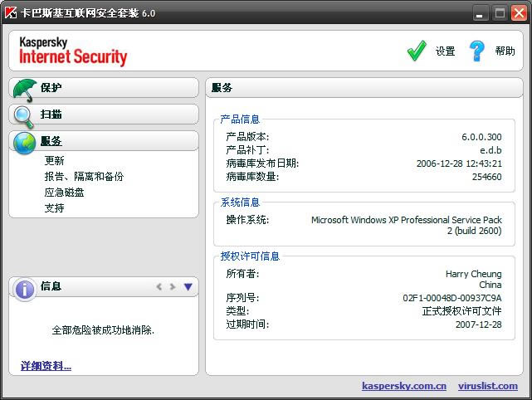This screenshot has width=532, height=400.
Task: Open 支持 (Support) menu item
Action: 55,208
